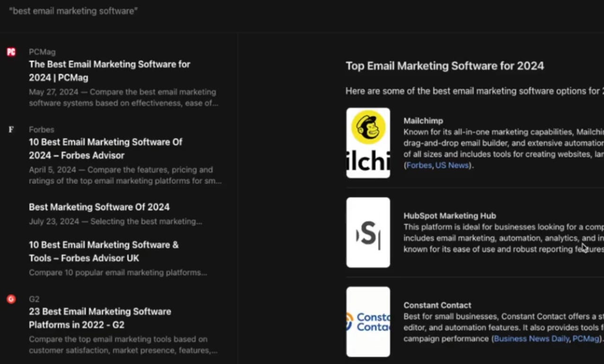The height and width of the screenshot is (364, 604).
Task: Click the 'Mailchimp' heading
Action: click(423, 121)
